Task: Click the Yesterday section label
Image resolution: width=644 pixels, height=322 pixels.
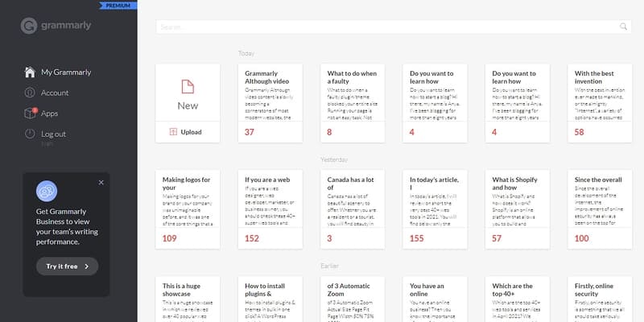Action: tap(334, 159)
